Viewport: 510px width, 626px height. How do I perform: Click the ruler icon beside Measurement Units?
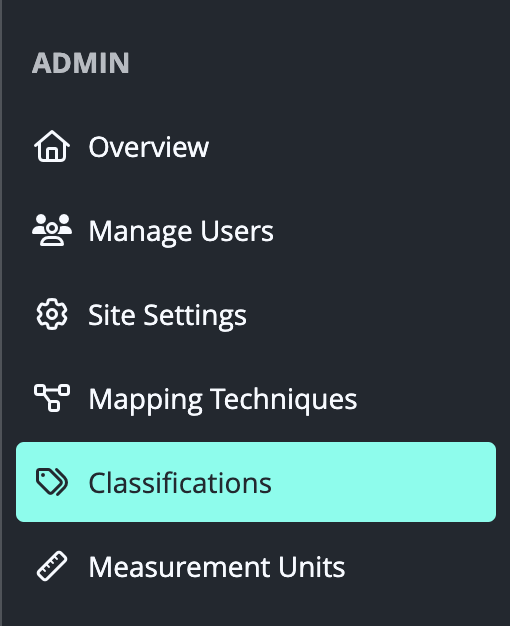pyautogui.click(x=52, y=566)
